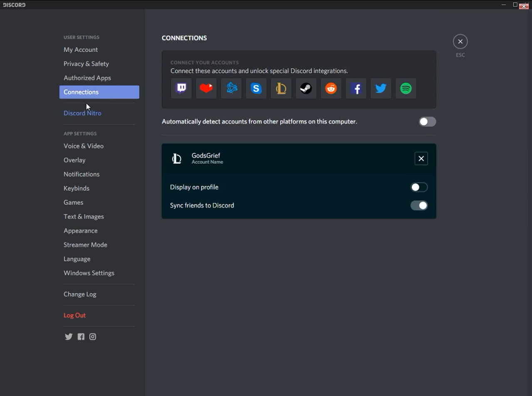
Task: Switch to Streamer Mode settings
Action: tap(85, 245)
